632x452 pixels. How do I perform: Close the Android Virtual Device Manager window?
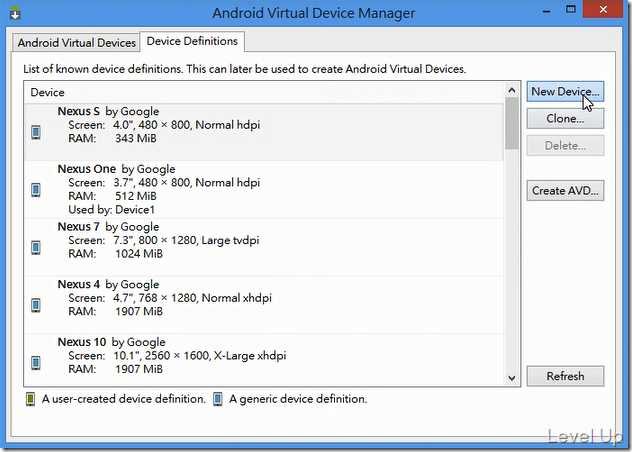[603, 10]
